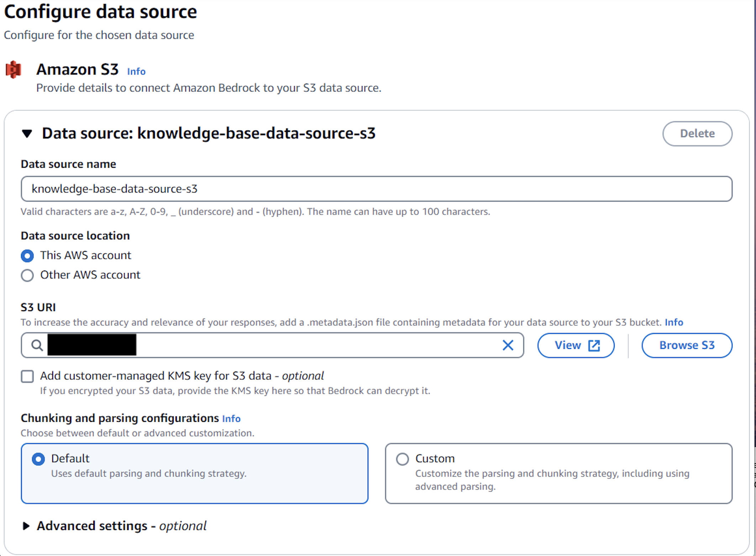Collapse the Data source section triangle
This screenshot has height=556, width=756.
pos(27,133)
